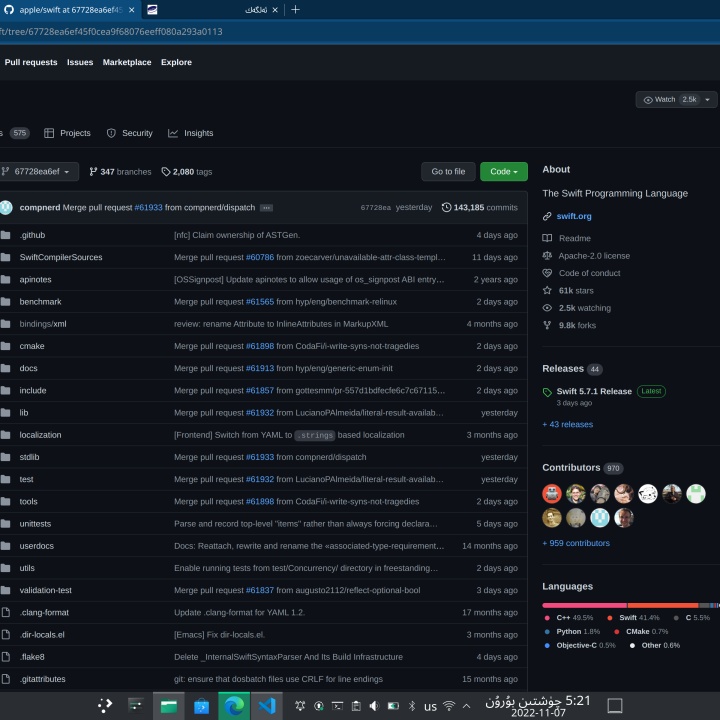Expand the green Code dropdown
720x720 pixels.
(504, 171)
